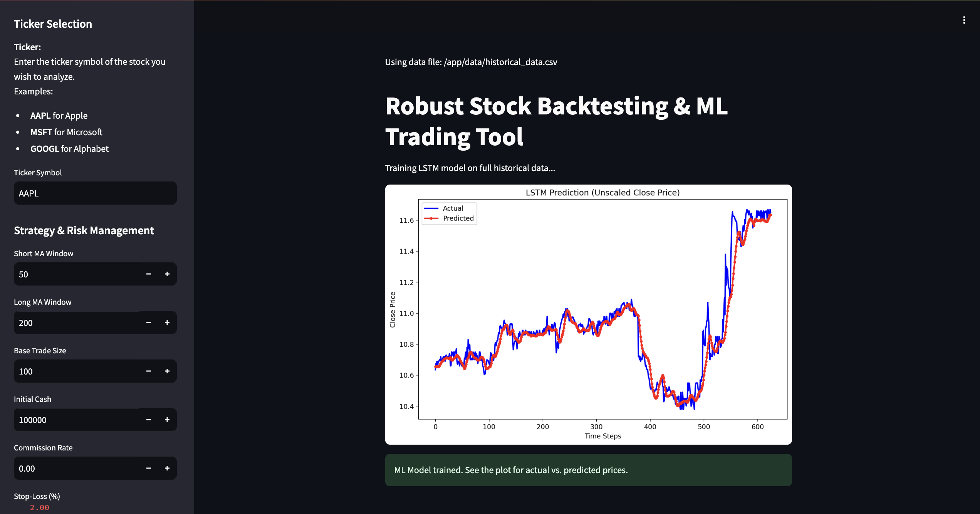980x514 pixels.
Task: Click the Ticker Symbol input field
Action: (x=95, y=193)
